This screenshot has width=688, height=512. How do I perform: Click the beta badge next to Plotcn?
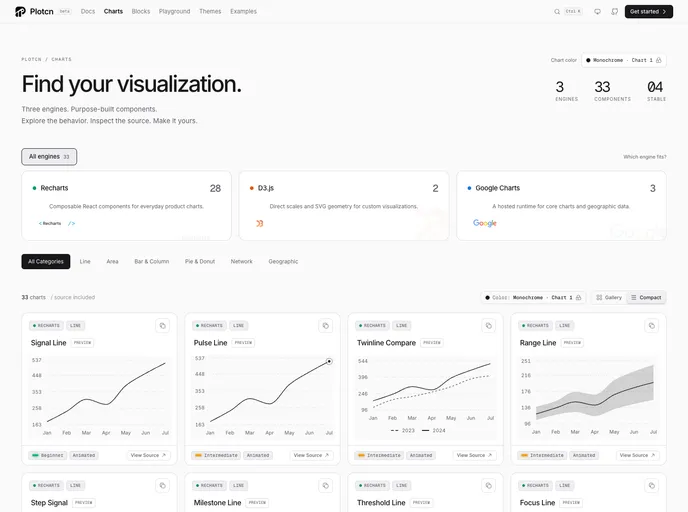pos(65,11)
